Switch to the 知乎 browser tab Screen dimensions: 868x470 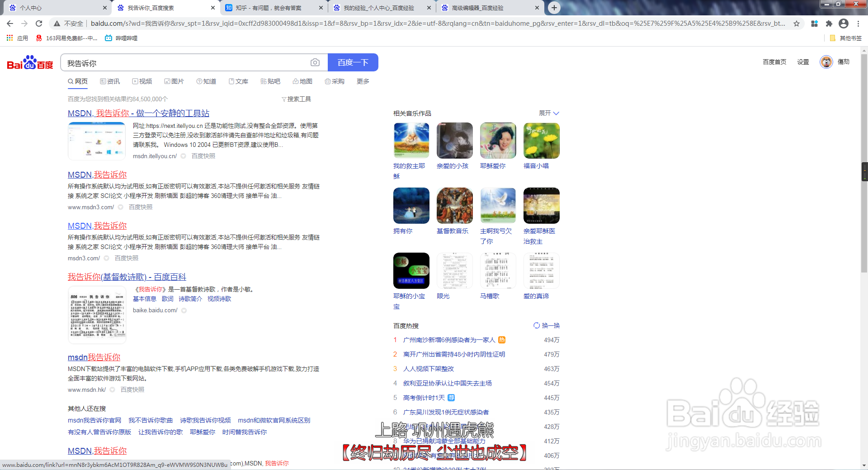[x=274, y=8]
